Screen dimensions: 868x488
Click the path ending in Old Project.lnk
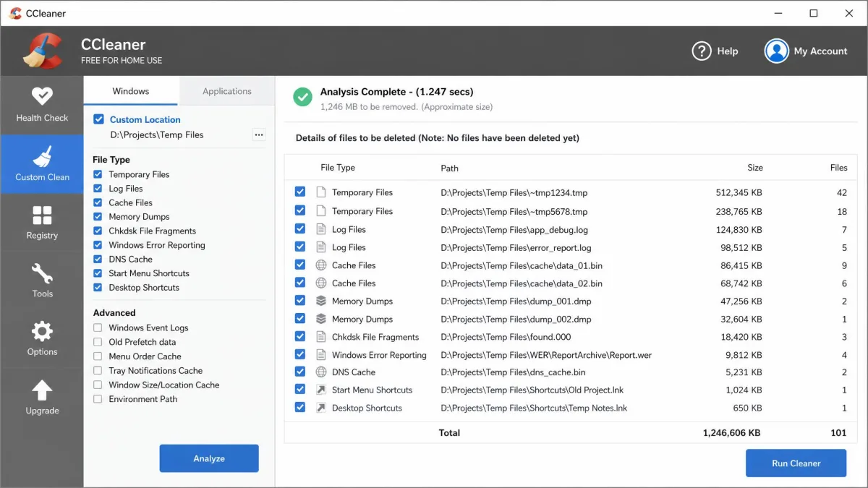point(532,390)
